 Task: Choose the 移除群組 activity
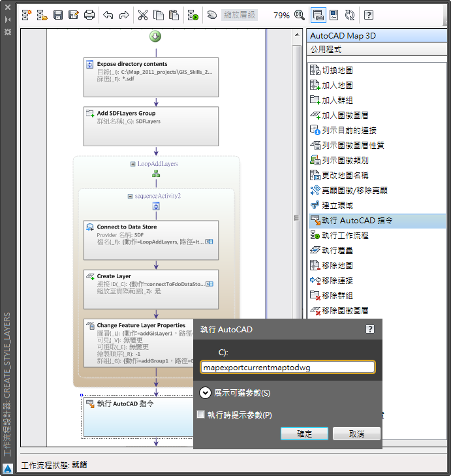coord(377,296)
